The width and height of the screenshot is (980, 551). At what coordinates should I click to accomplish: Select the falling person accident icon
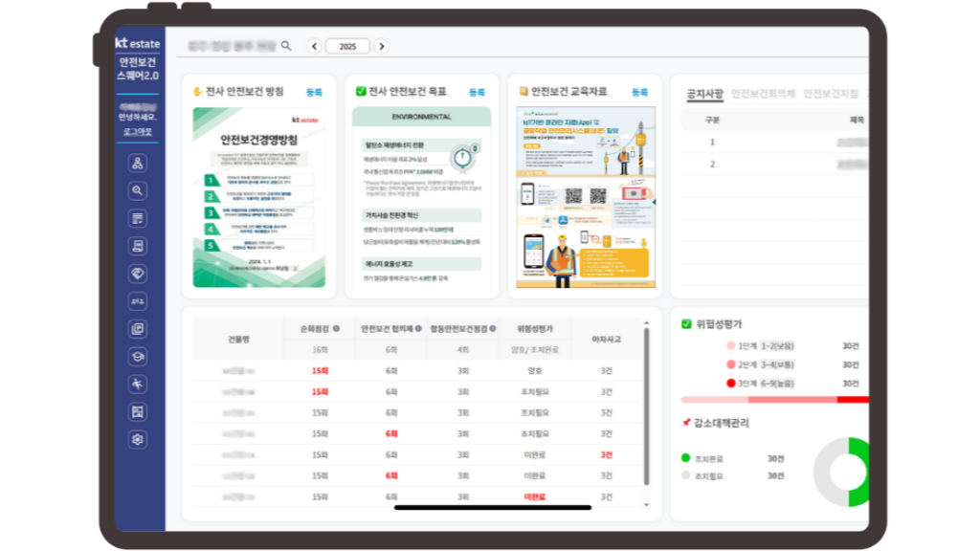pyautogui.click(x=138, y=385)
